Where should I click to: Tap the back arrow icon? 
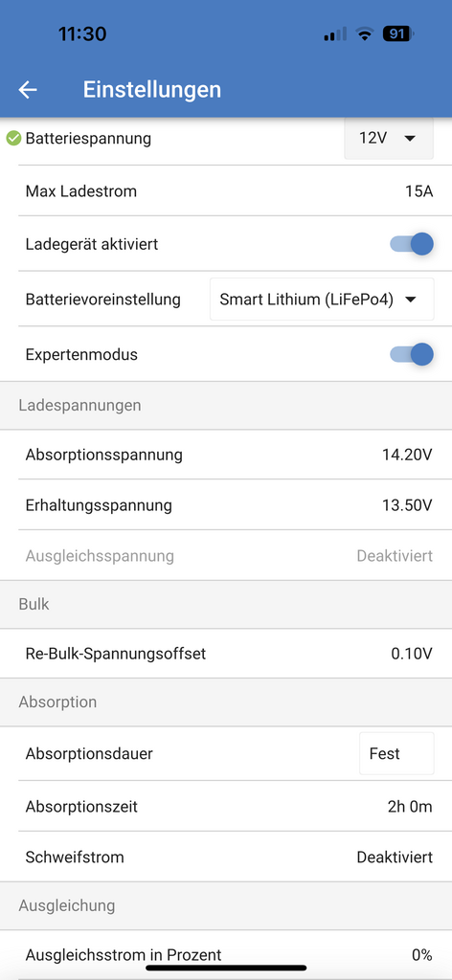point(28,89)
